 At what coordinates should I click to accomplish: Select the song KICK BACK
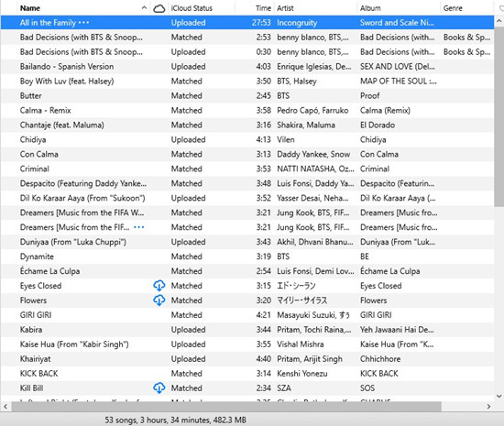[38, 373]
